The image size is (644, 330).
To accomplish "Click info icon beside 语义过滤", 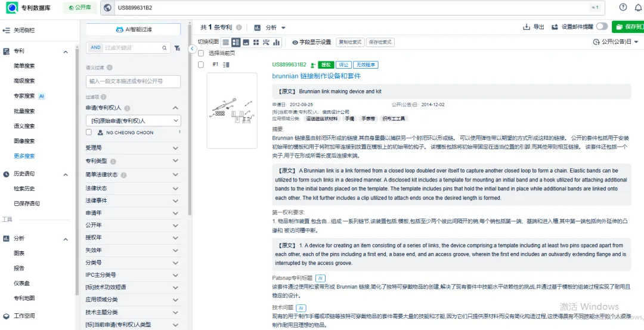I will point(110,67).
